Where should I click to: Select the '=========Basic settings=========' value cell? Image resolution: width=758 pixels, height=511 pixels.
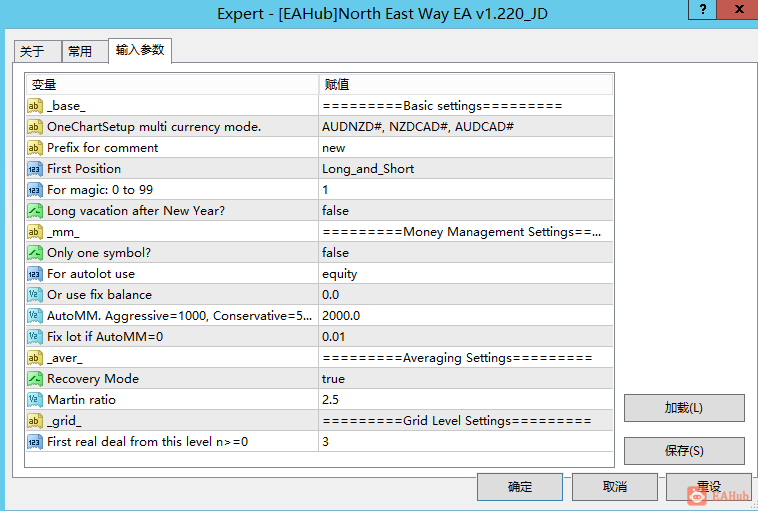pos(466,106)
